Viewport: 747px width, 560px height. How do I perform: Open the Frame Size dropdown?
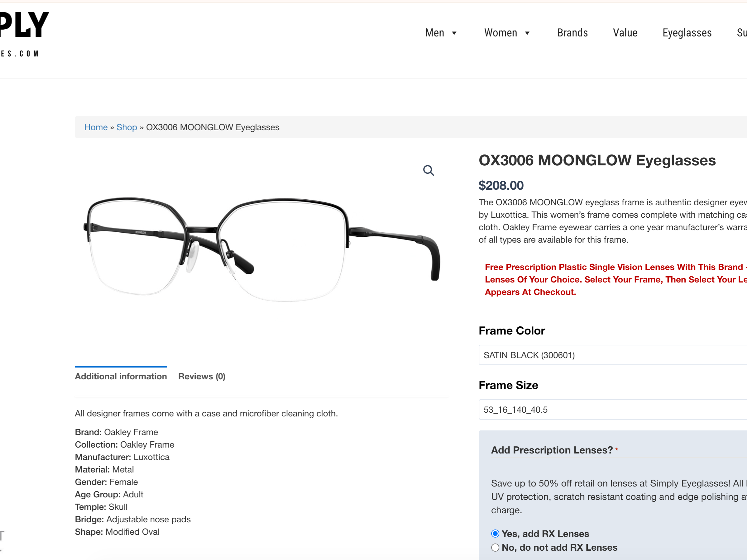point(613,410)
